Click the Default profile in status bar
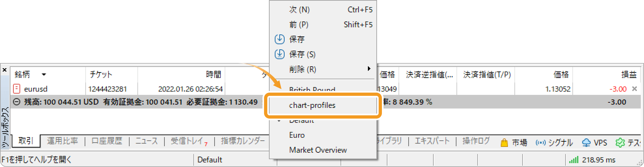The height and width of the screenshot is (167, 644). [x=210, y=160]
